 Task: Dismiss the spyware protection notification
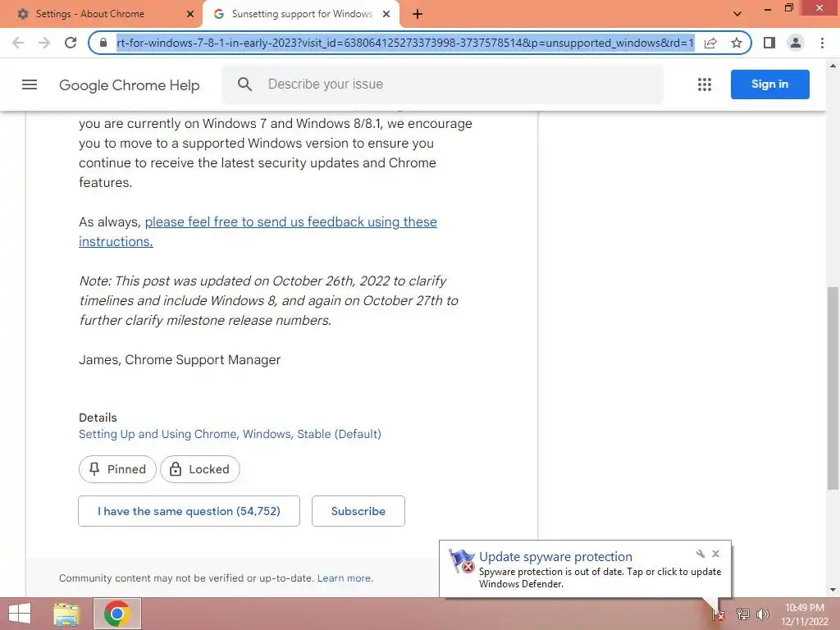click(x=715, y=554)
